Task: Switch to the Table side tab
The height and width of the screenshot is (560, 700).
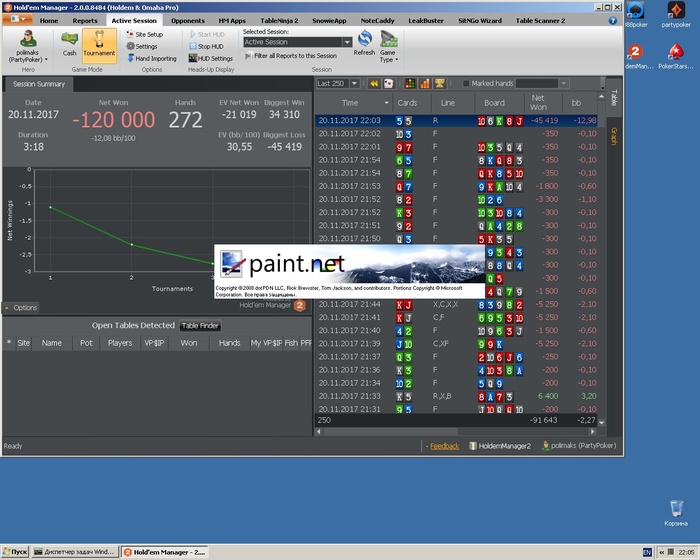Action: pos(614,98)
